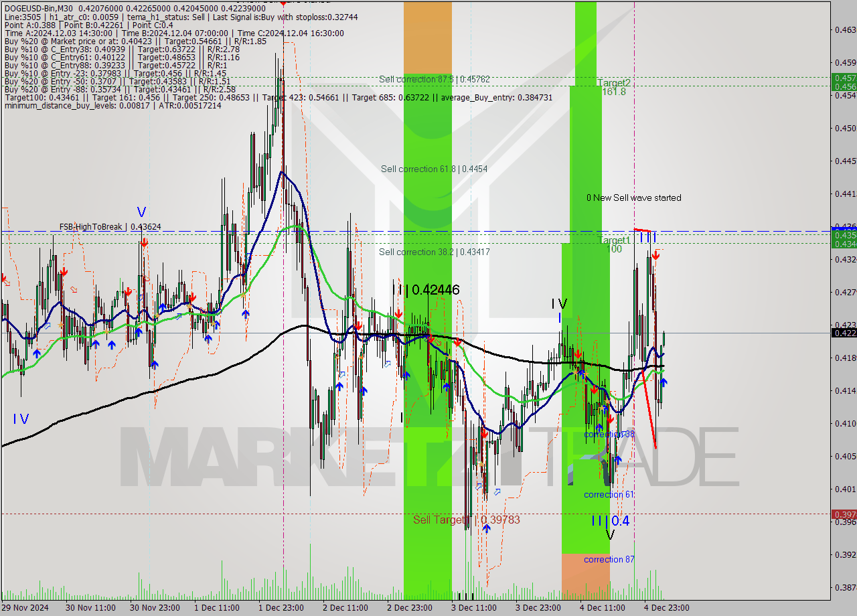
Task: Click the 'Sell correction 38.2 | 0.43417' label
Action: tap(434, 252)
